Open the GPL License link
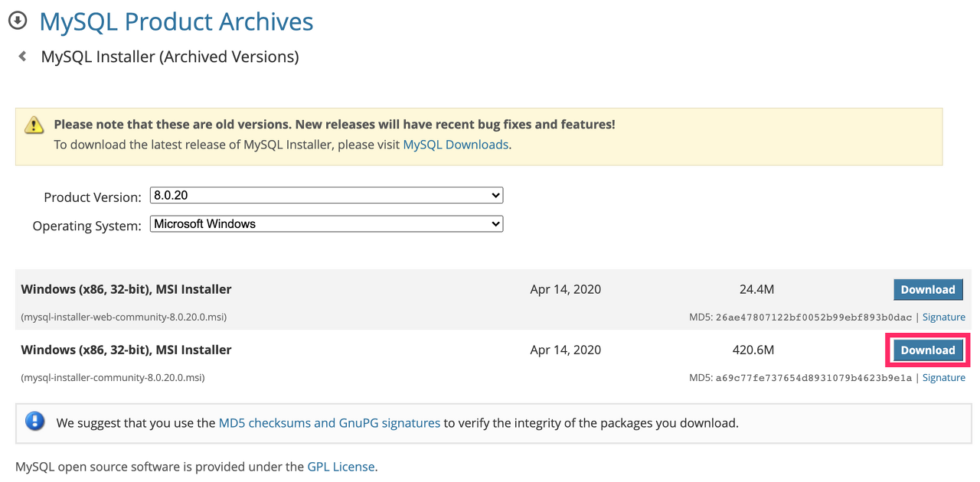 click(341, 467)
